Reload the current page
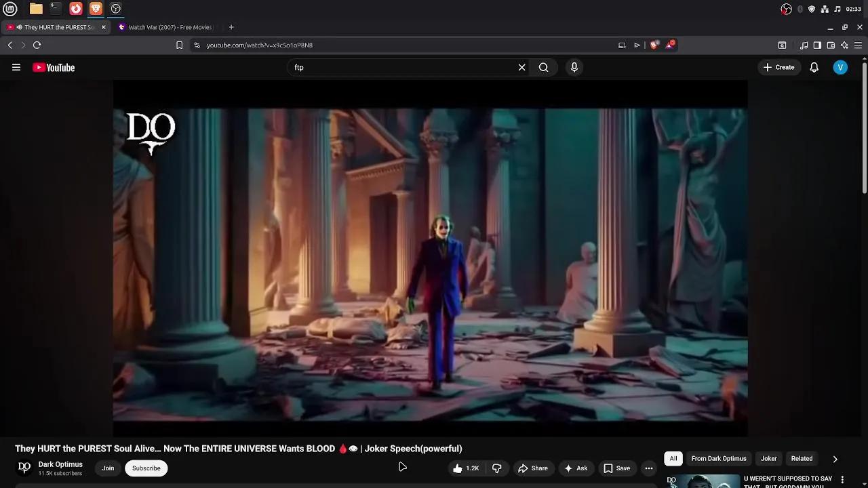868x488 pixels. click(x=37, y=45)
